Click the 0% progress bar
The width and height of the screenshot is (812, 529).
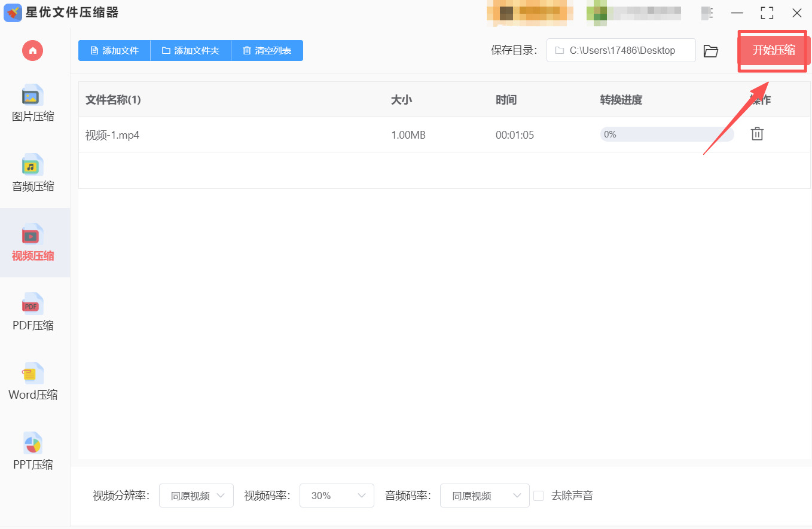[x=666, y=134]
